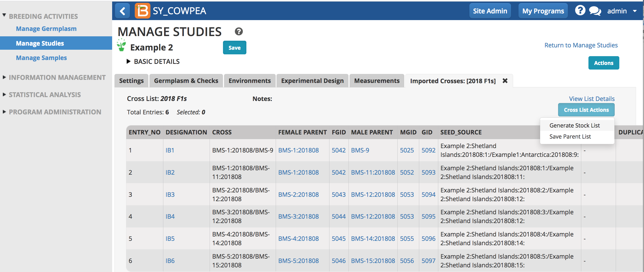Open View List Details link
Image resolution: width=644 pixels, height=272 pixels.
pos(592,99)
